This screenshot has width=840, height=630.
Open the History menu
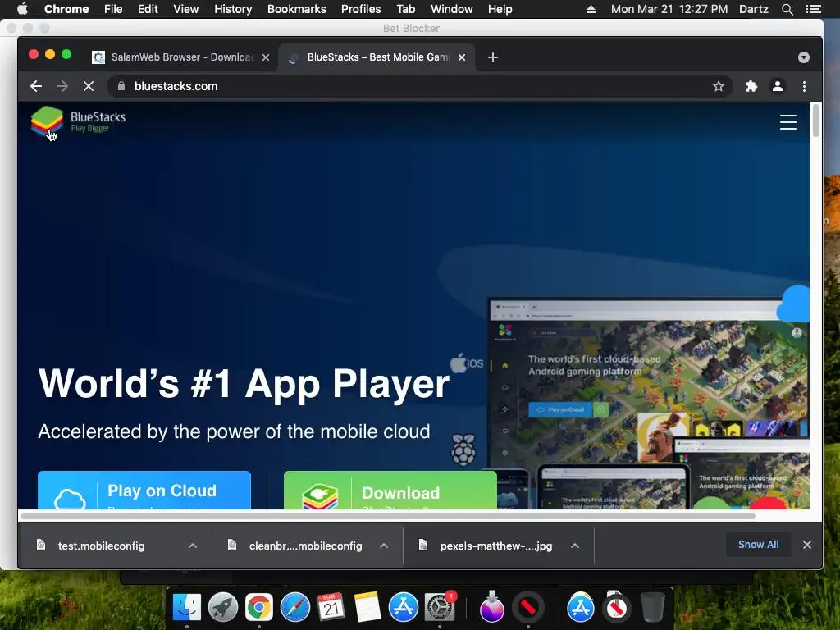(x=233, y=9)
